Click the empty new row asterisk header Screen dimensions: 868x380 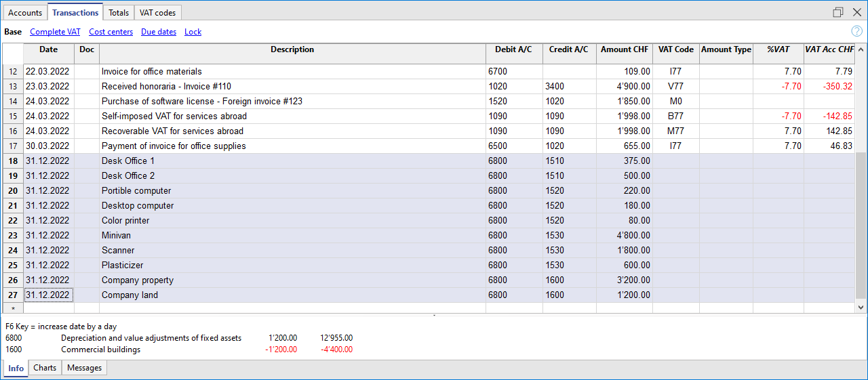click(13, 309)
